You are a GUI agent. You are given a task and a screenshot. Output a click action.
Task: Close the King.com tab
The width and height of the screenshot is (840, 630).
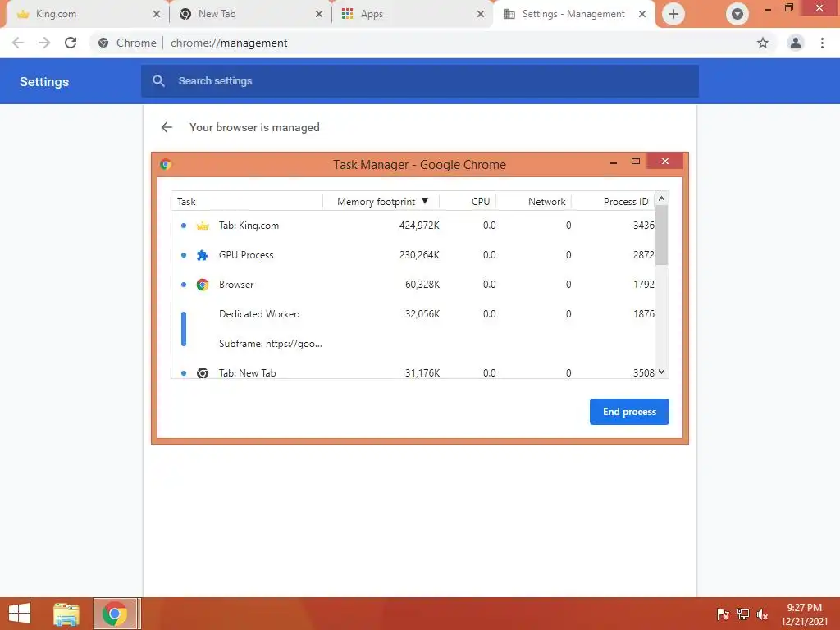(x=157, y=14)
